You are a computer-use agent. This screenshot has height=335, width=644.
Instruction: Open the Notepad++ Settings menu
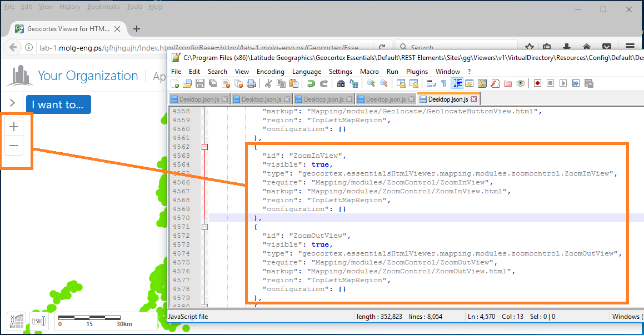tap(340, 72)
